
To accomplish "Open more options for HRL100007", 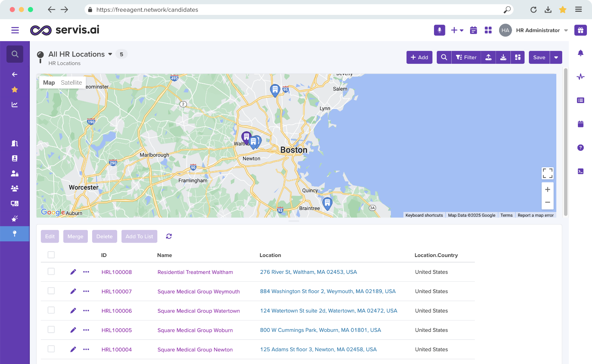I will click(86, 291).
